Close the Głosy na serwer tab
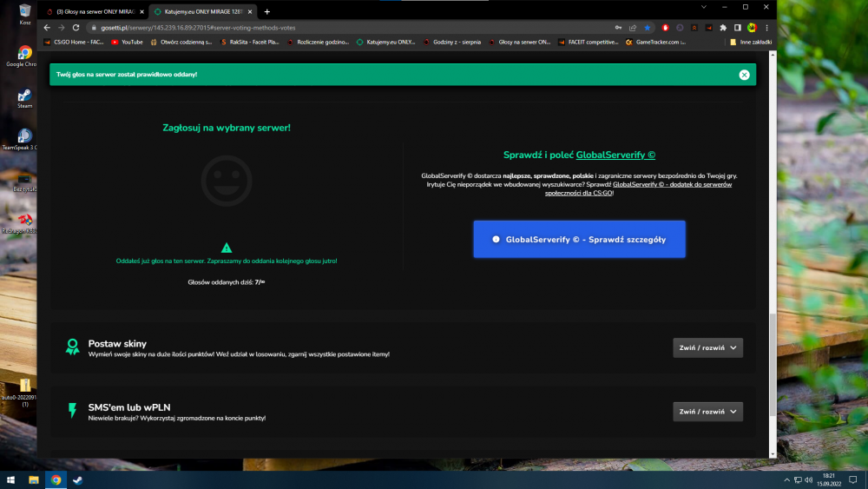 (x=141, y=11)
